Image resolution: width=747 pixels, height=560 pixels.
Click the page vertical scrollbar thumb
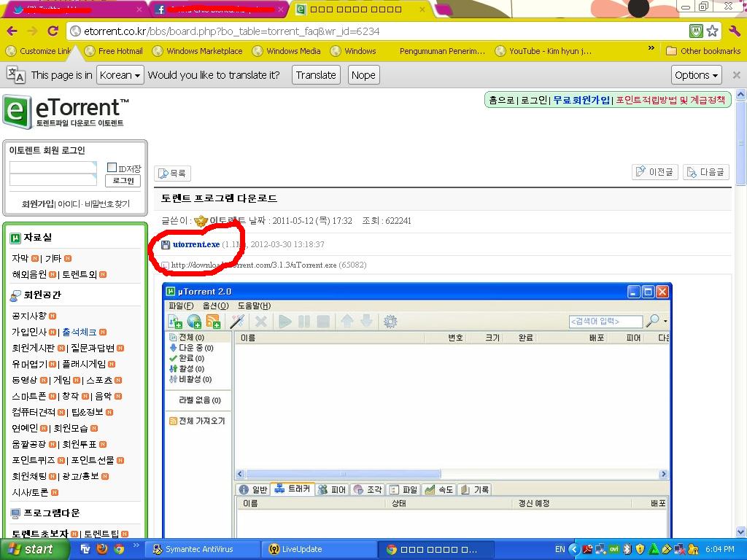tap(741, 143)
